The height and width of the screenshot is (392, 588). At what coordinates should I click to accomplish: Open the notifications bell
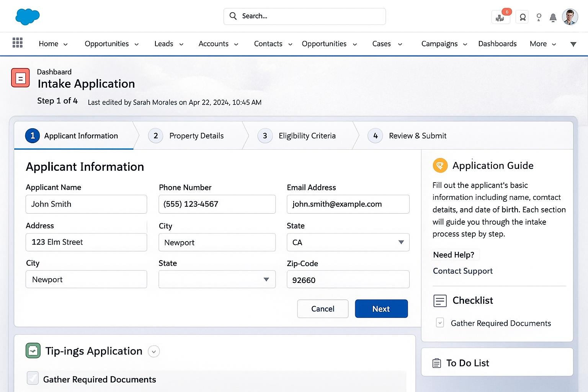pos(553,17)
